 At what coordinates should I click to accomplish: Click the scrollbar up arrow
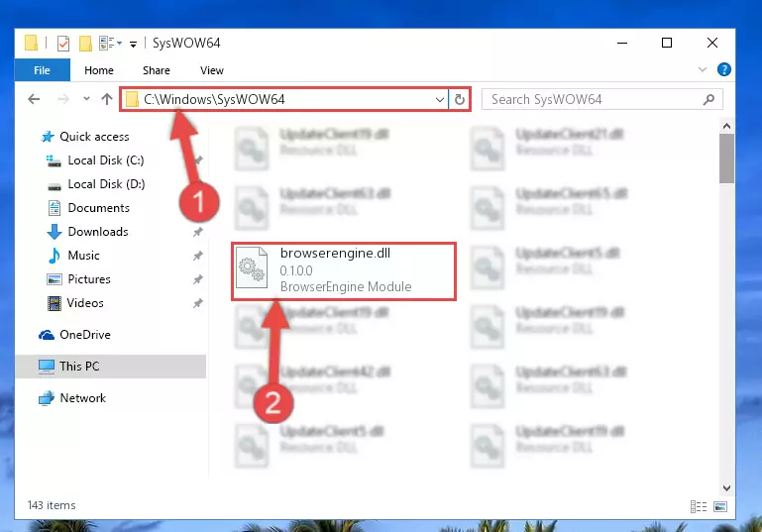click(x=726, y=126)
